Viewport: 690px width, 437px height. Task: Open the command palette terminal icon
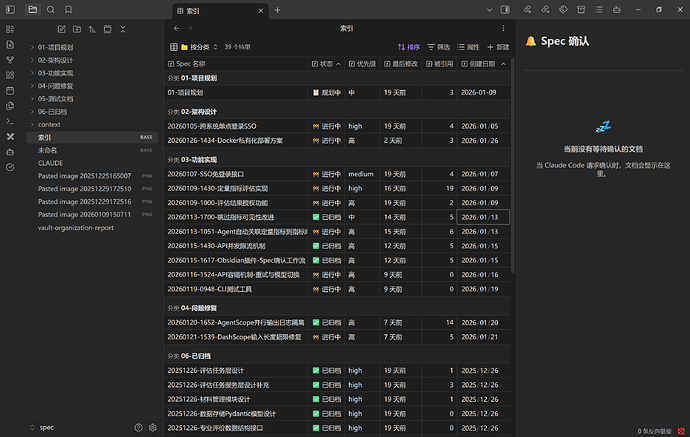10,121
